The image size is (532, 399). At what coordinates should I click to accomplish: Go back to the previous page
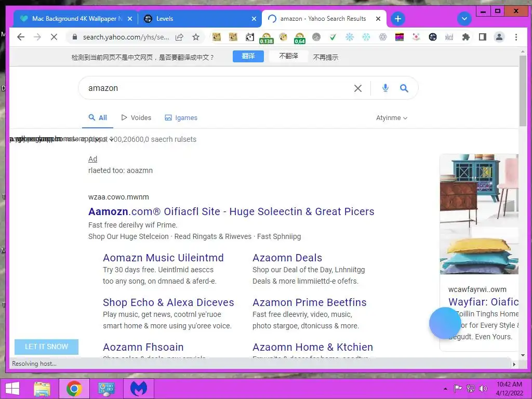pyautogui.click(x=21, y=37)
